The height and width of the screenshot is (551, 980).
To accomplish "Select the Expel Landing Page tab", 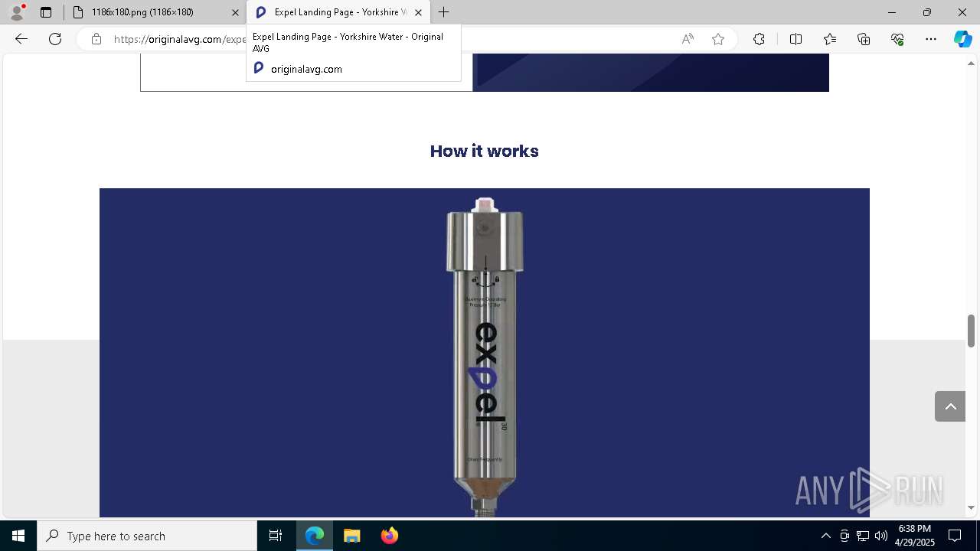I will [x=338, y=12].
